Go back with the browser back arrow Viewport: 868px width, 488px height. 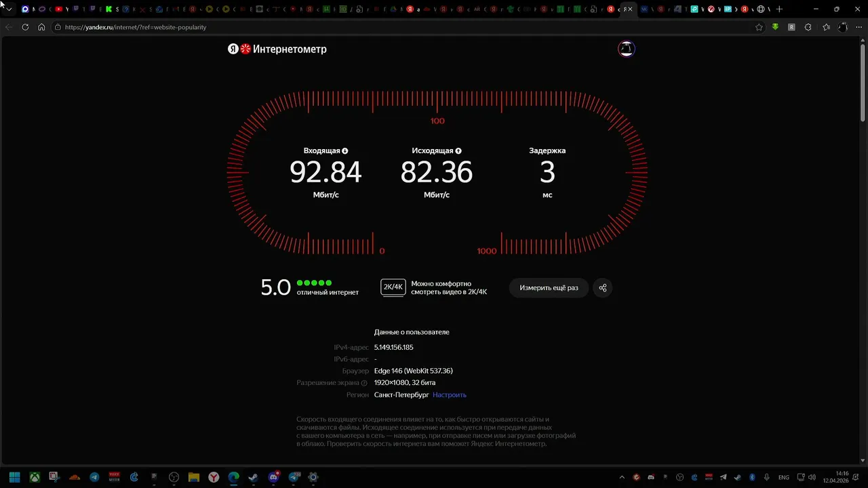(9, 27)
